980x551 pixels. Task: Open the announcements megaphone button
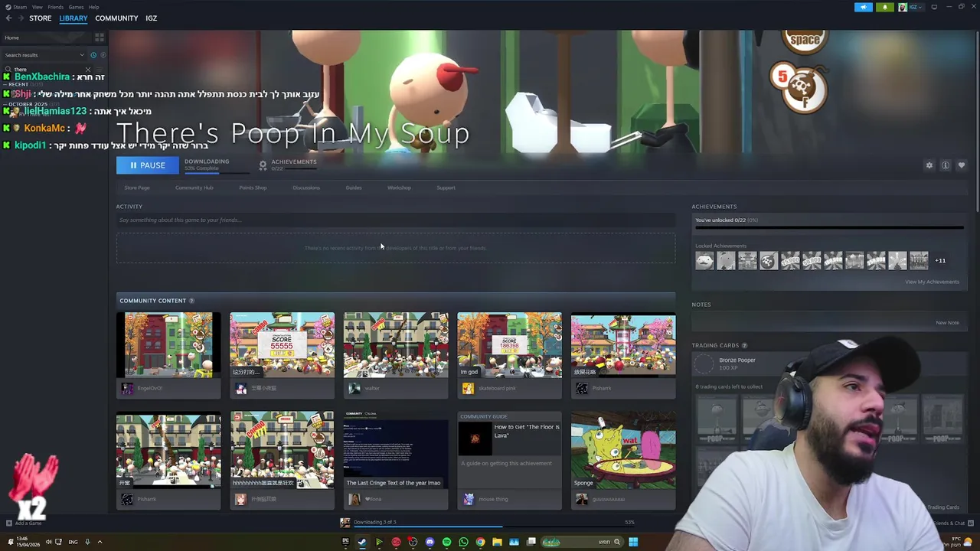(863, 7)
